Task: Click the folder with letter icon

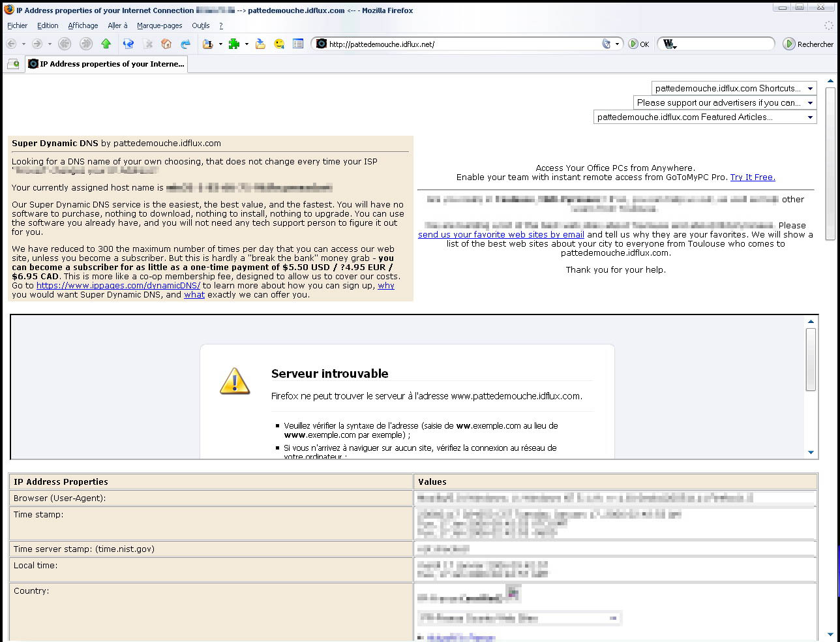Action: pyautogui.click(x=208, y=44)
